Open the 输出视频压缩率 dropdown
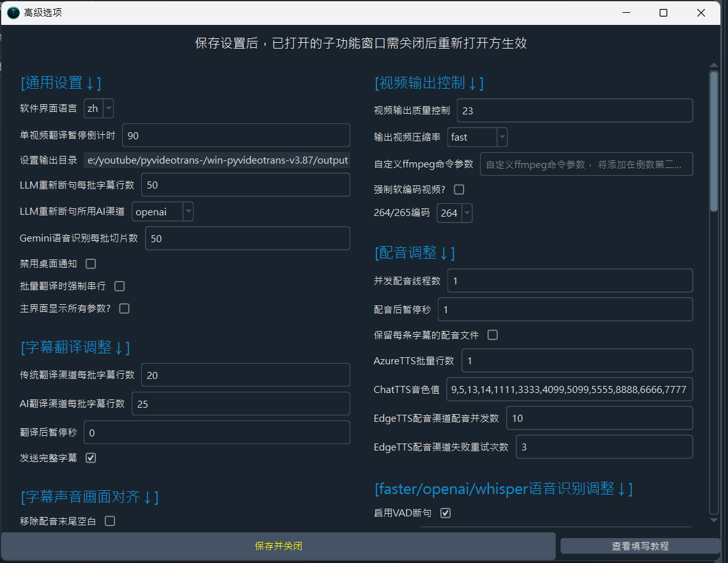728x563 pixels. [x=477, y=137]
